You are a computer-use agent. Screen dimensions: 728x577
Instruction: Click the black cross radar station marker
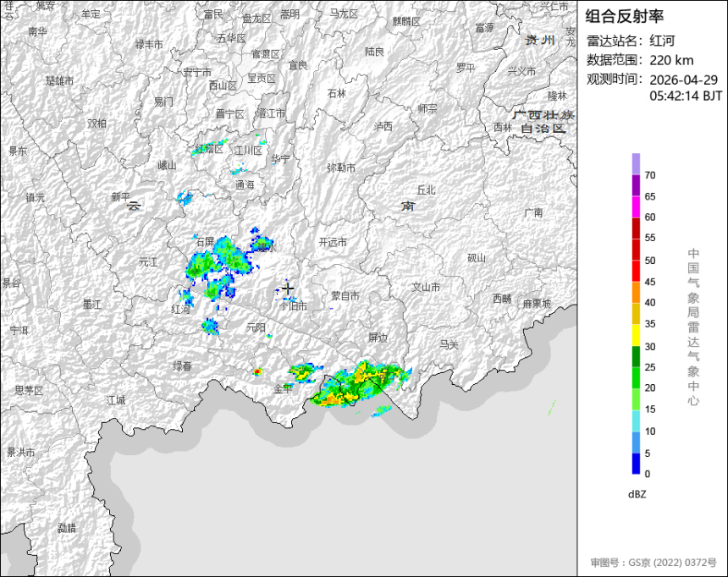(288, 288)
